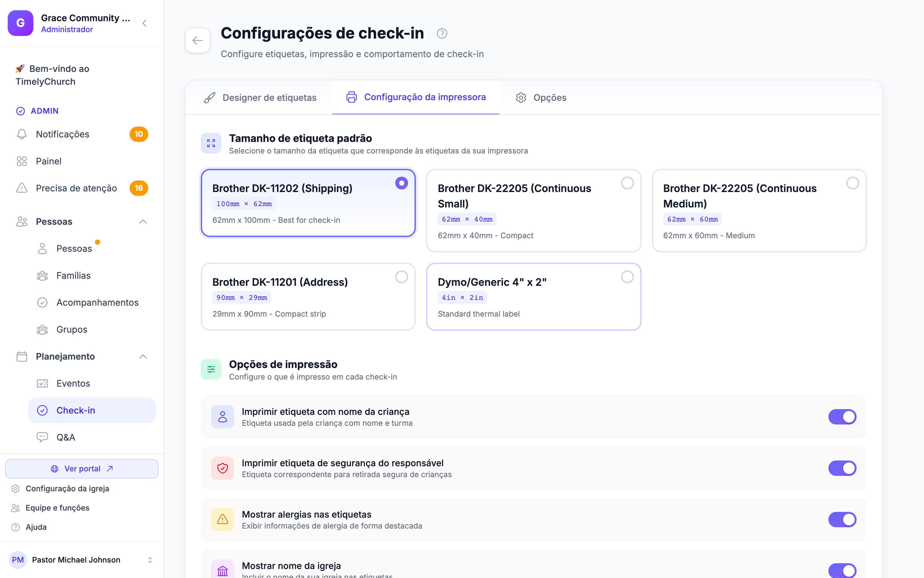Toggle Imprimir etiqueta com nome da criança
Viewport: 924px width, 578px height.
pyautogui.click(x=842, y=417)
